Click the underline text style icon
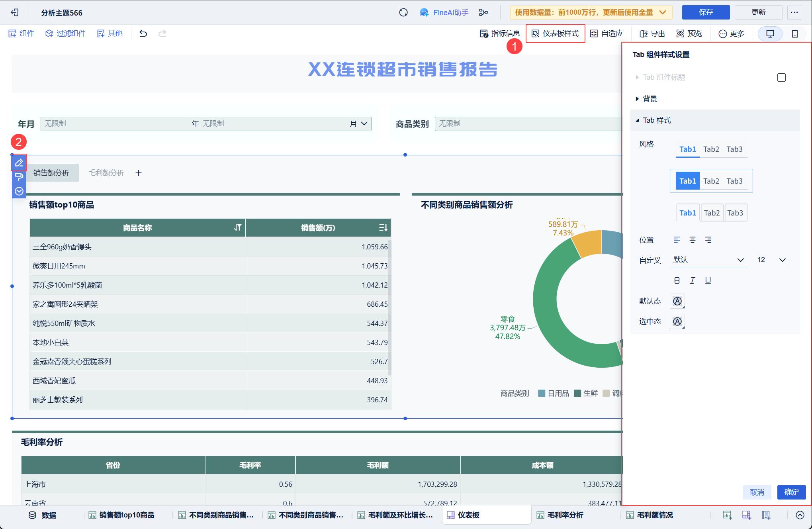This screenshot has width=812, height=529. [708, 280]
